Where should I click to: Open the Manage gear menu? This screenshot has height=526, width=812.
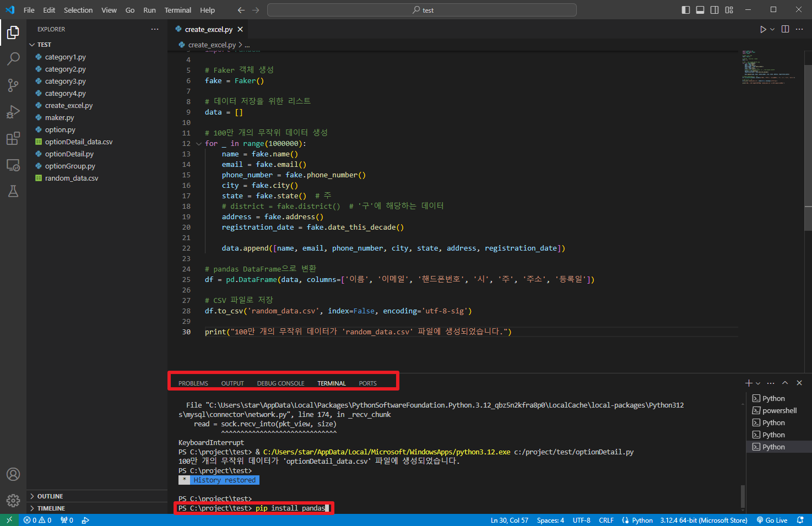13,500
